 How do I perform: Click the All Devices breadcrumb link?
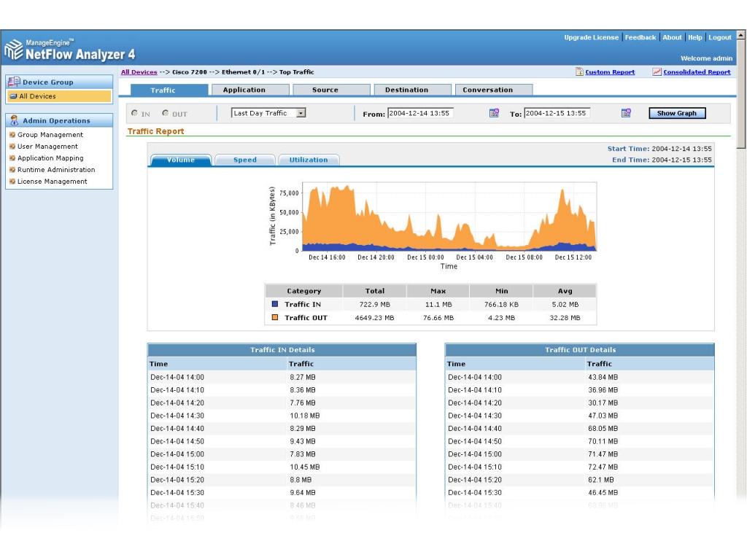pyautogui.click(x=139, y=72)
